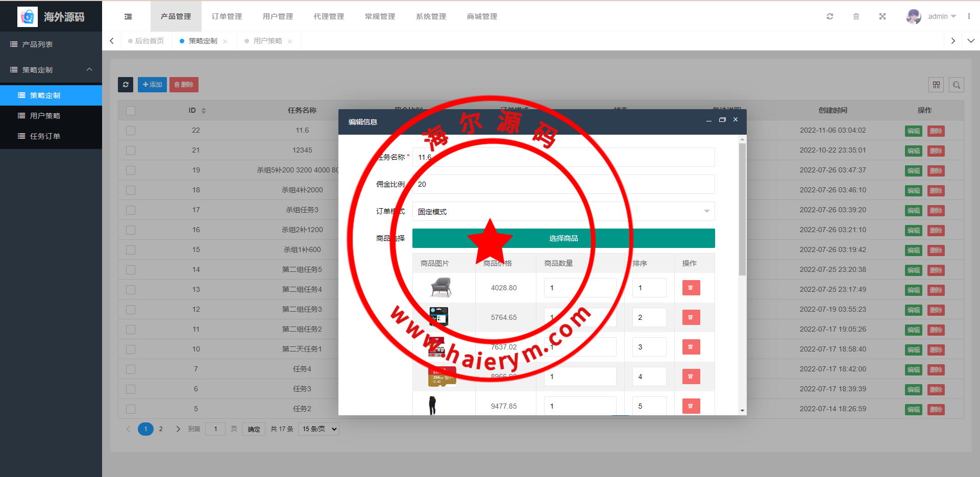Click the refresh icon in top header
This screenshot has height=477, width=980.
[x=830, y=16]
